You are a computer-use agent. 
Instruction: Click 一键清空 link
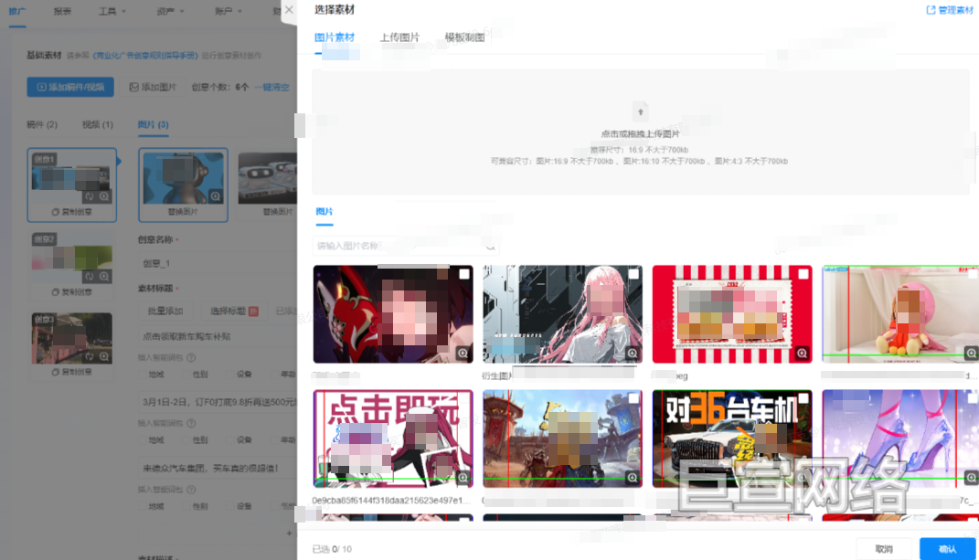[x=271, y=87]
